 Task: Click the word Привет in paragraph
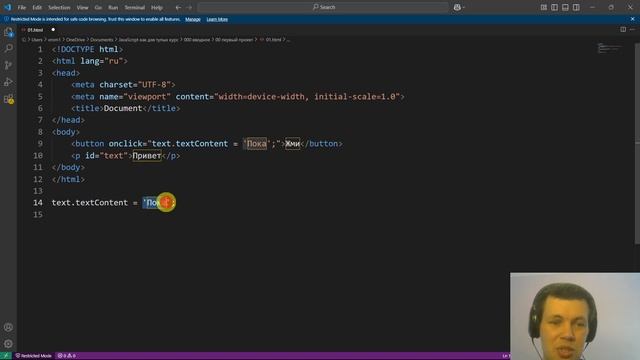(147, 156)
